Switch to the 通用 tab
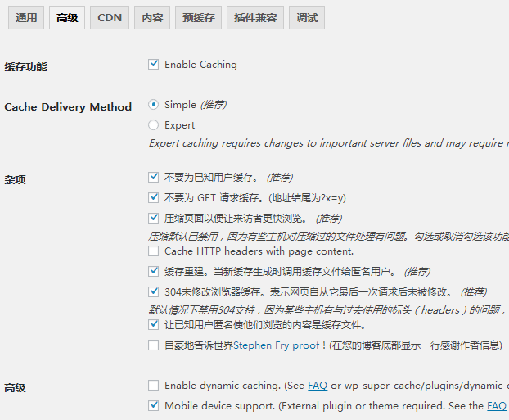509x420 pixels. tap(26, 17)
